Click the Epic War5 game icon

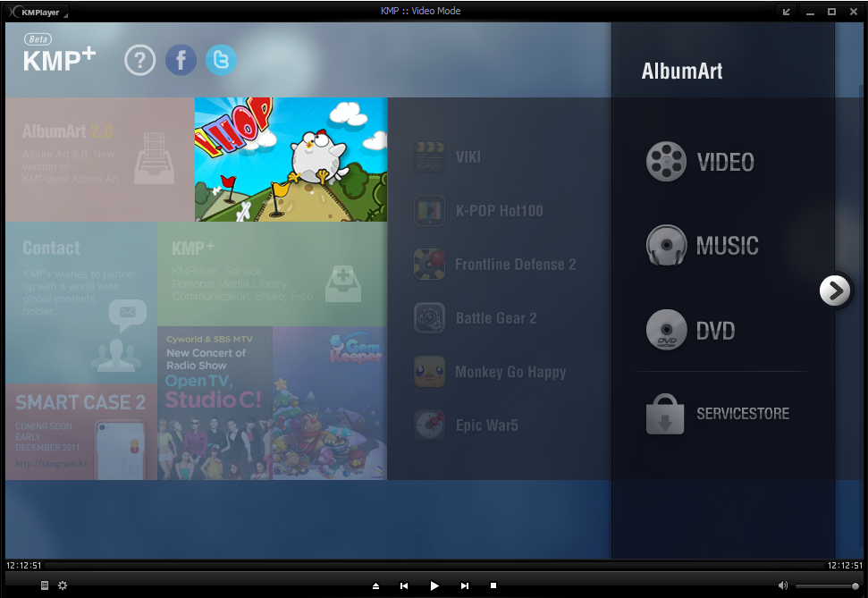430,425
